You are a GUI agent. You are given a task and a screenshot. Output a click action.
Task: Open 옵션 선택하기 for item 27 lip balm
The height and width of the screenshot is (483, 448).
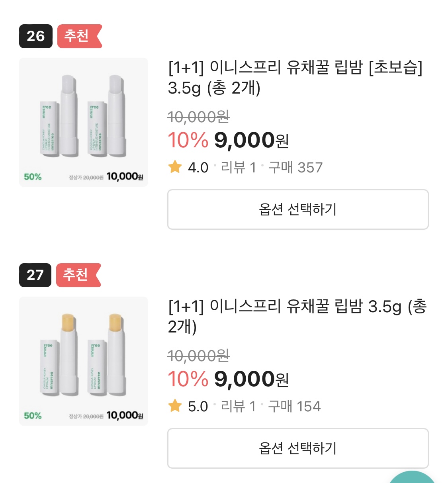pyautogui.click(x=298, y=448)
